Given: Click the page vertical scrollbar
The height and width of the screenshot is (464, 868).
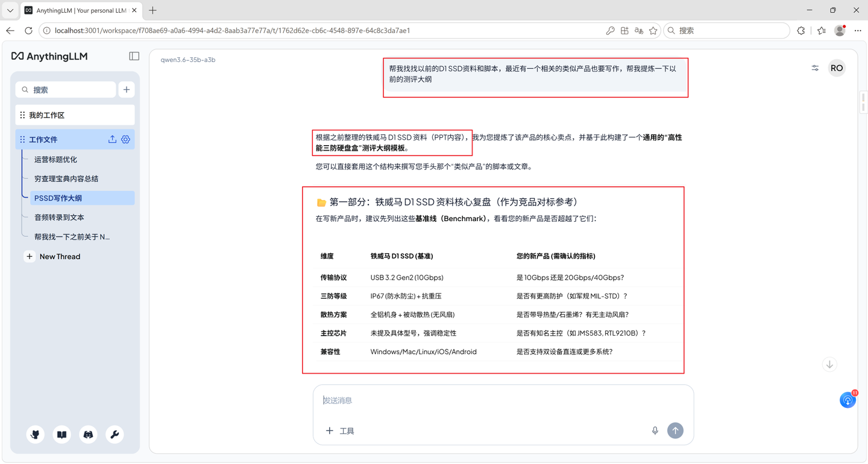Looking at the screenshot, I should tap(864, 102).
